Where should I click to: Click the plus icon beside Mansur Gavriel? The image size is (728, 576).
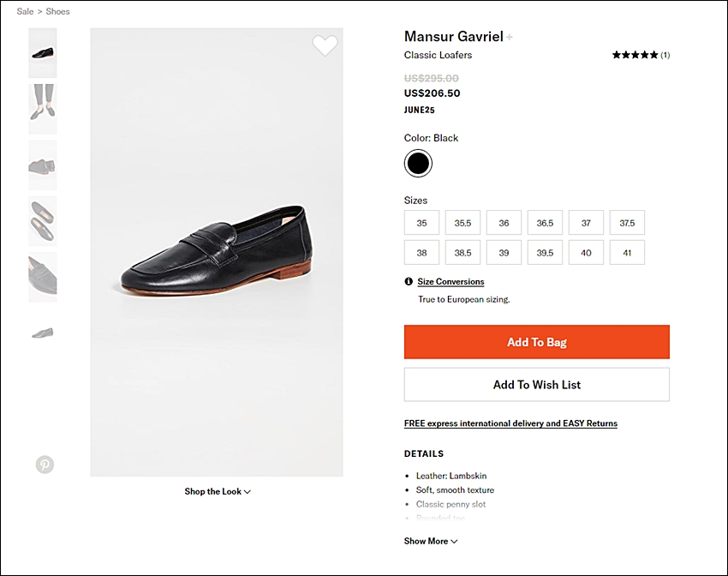tap(510, 37)
